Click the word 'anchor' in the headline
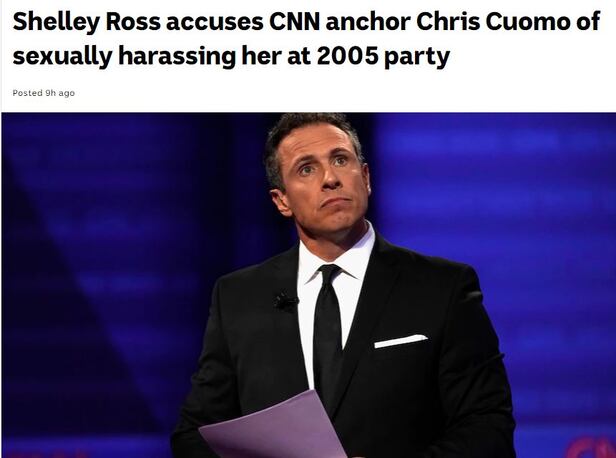Screen dimensions: 616x458 tap(368, 22)
